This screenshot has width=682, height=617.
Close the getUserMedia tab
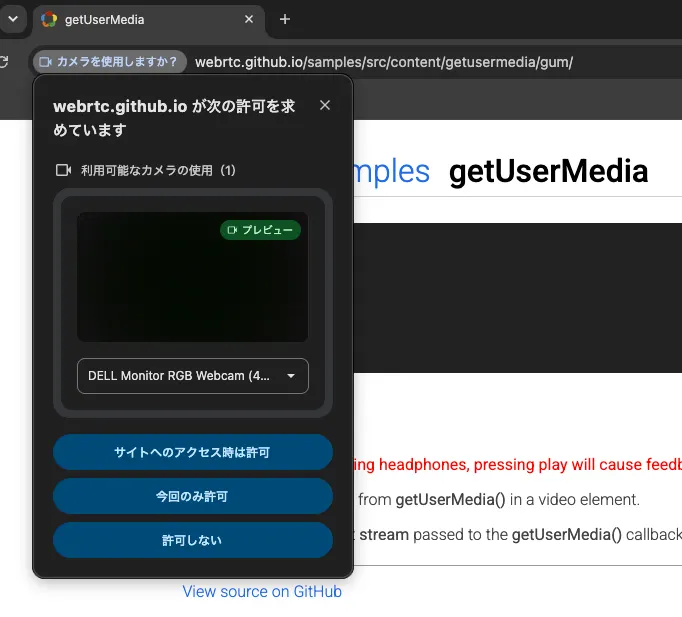(x=249, y=20)
